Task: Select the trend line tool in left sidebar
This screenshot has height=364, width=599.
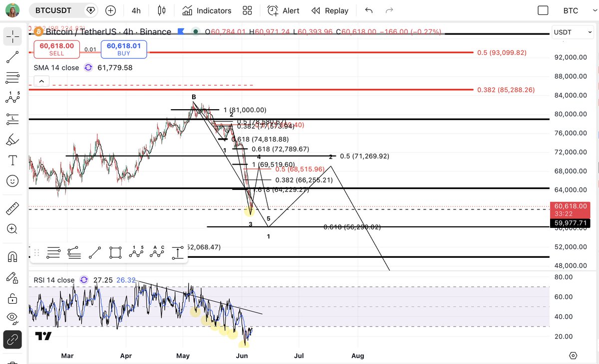Action: pos(12,57)
